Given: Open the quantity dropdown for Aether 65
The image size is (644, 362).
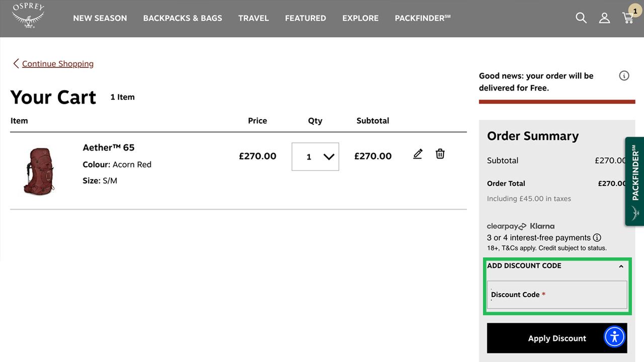Looking at the screenshot, I should 315,157.
